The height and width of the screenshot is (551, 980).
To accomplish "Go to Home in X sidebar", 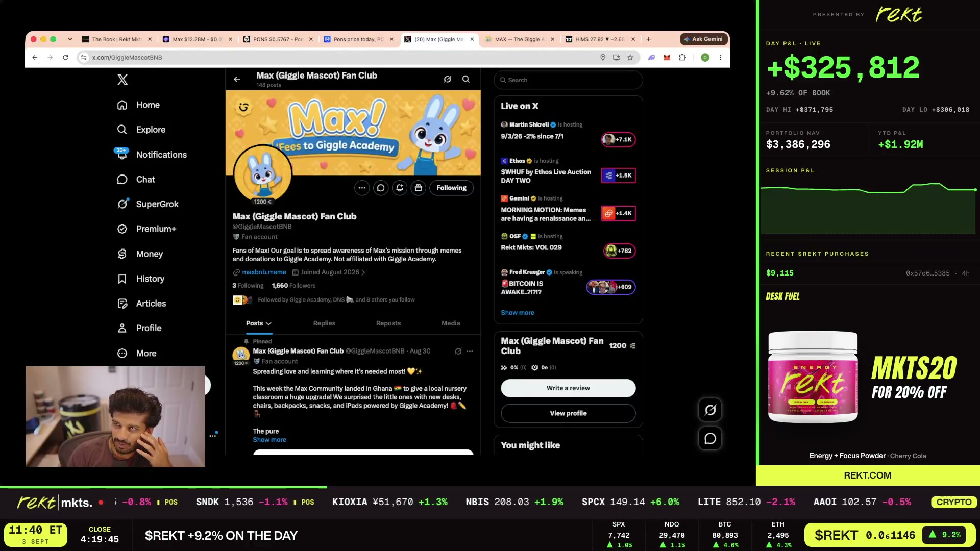I will click(x=138, y=105).
